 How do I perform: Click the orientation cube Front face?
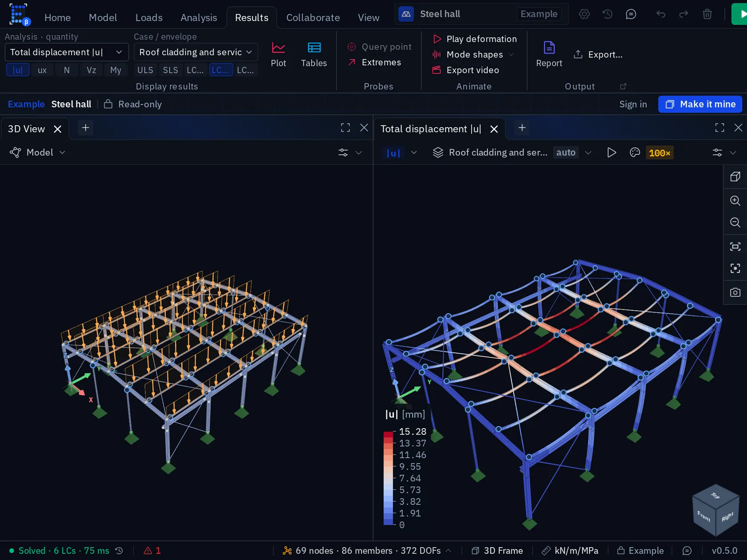click(x=704, y=516)
